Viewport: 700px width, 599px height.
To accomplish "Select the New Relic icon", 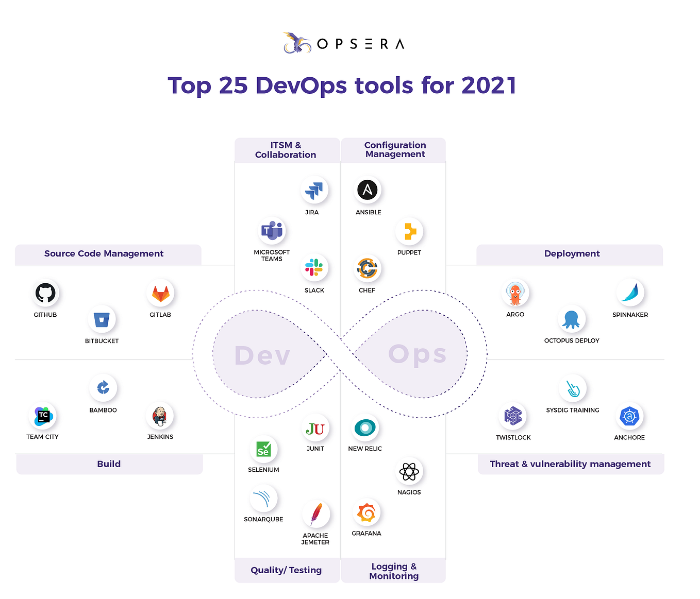I will pos(365,426).
